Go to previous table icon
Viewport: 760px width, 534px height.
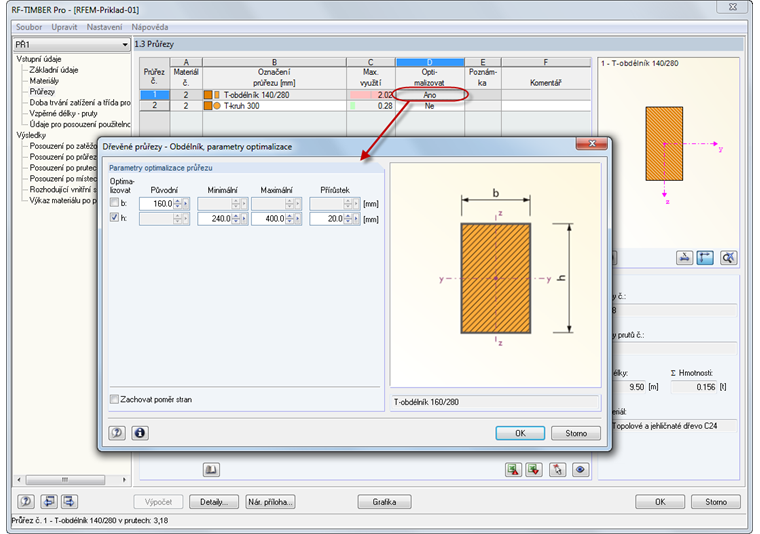coord(48,502)
